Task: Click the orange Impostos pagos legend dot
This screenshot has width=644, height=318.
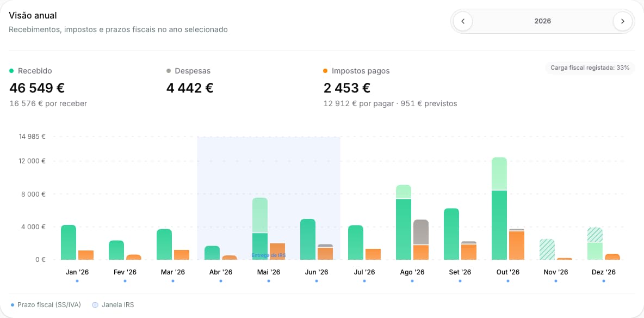Action: coord(325,71)
